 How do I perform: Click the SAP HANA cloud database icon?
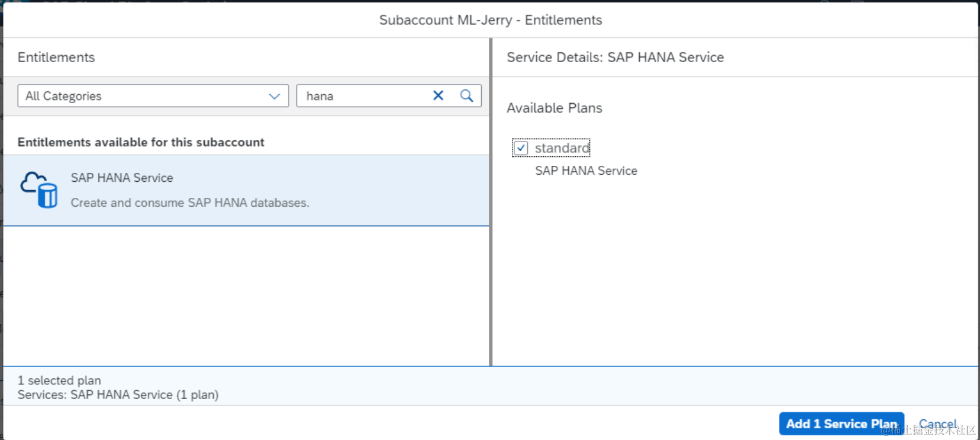(39, 190)
